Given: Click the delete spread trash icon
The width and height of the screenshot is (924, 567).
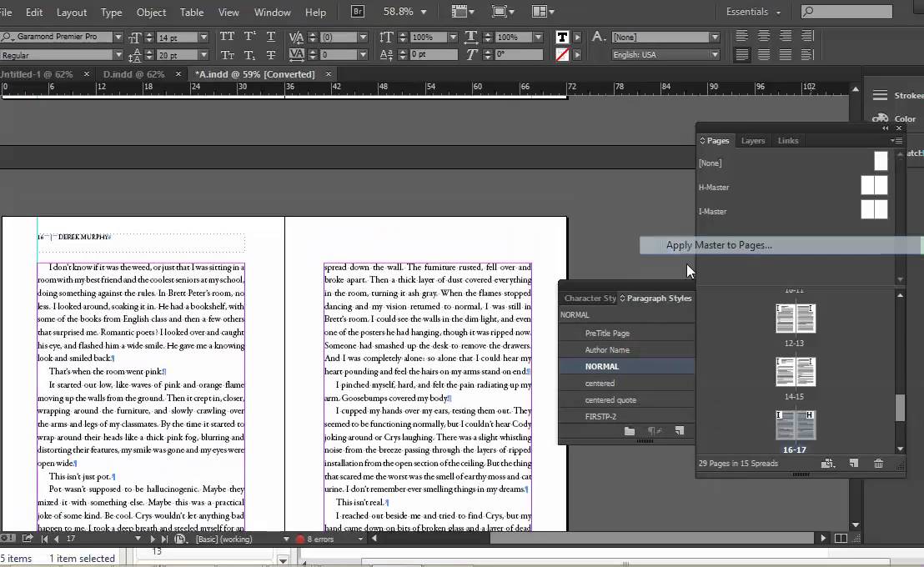Looking at the screenshot, I should (878, 463).
